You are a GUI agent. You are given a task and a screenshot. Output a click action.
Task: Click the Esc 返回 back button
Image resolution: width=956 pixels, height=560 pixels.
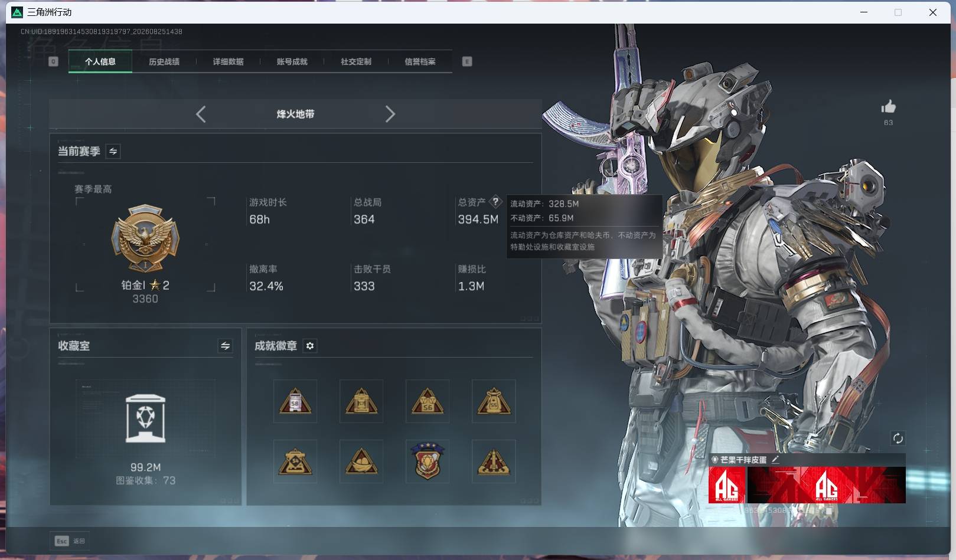pos(70,541)
